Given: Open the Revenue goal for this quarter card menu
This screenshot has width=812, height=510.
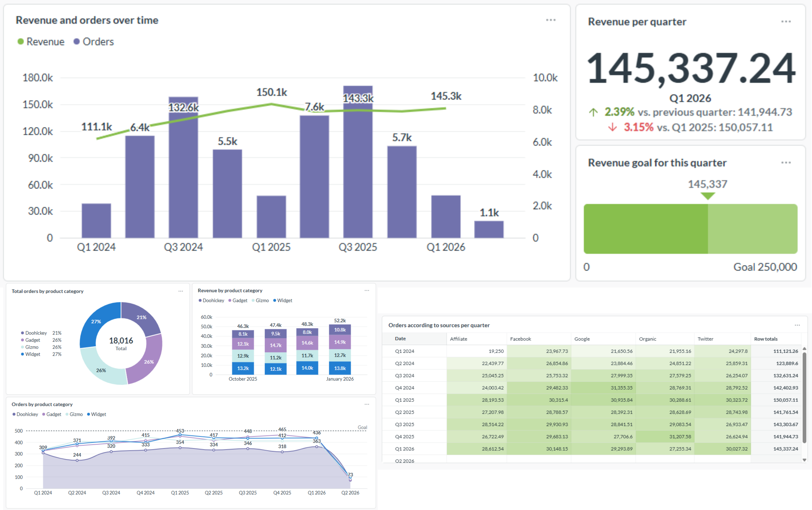Looking at the screenshot, I should [786, 163].
